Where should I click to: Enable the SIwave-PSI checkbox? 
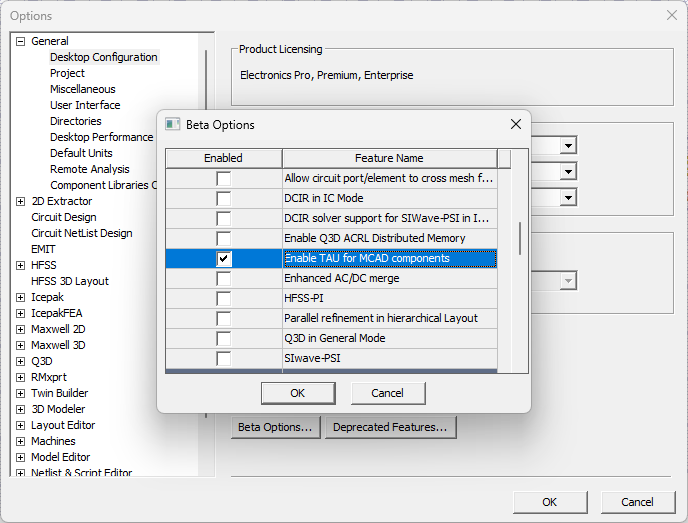tap(223, 358)
